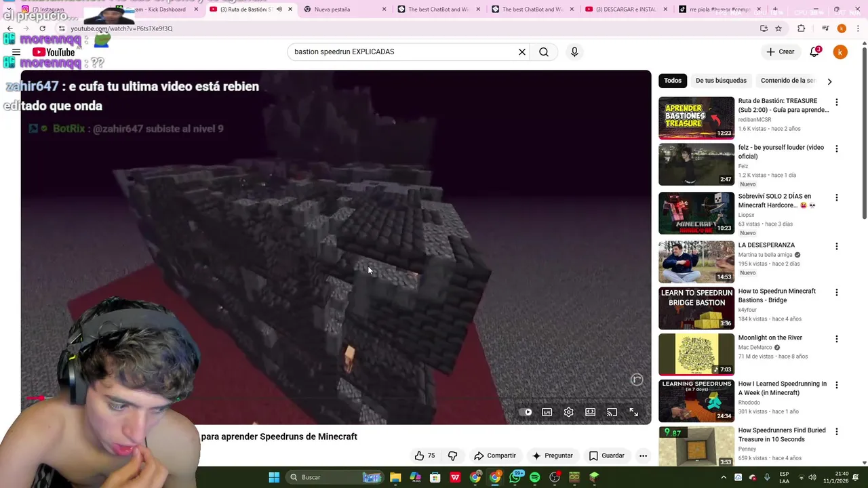Open options for How I Learned Speedrunning
The image size is (868, 488).
[x=836, y=385]
